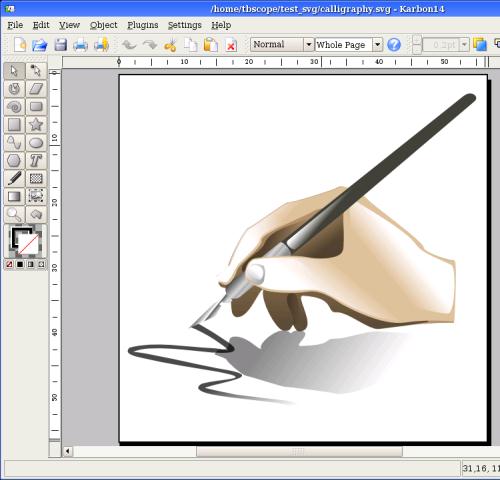This screenshot has height=480, width=500.
Task: Click the white fill color swatch
Action: [28, 243]
